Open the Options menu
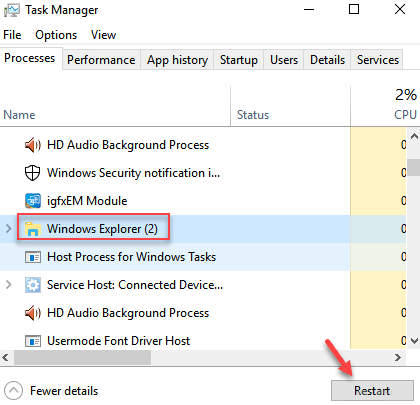Viewport: 420px width, 405px height. [x=56, y=35]
